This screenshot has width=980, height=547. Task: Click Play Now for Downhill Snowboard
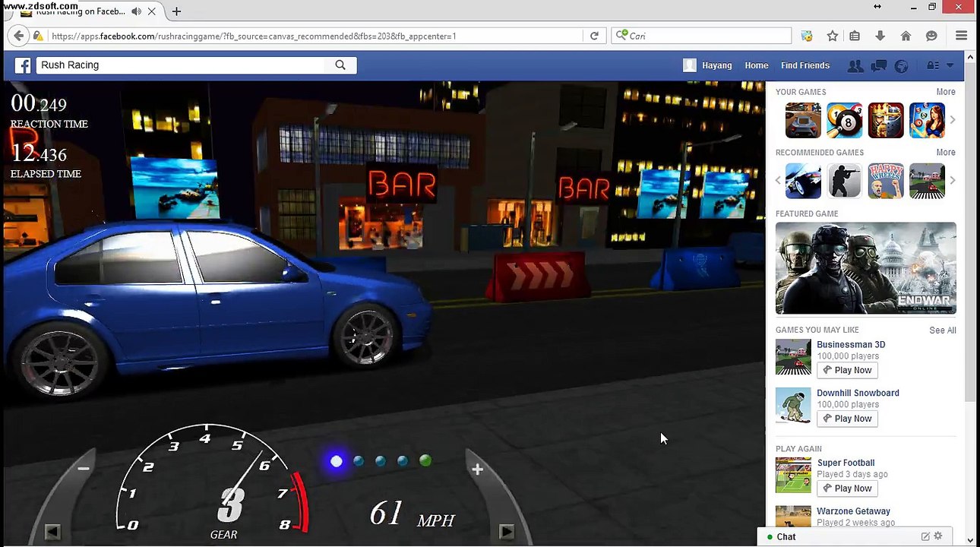click(x=847, y=419)
